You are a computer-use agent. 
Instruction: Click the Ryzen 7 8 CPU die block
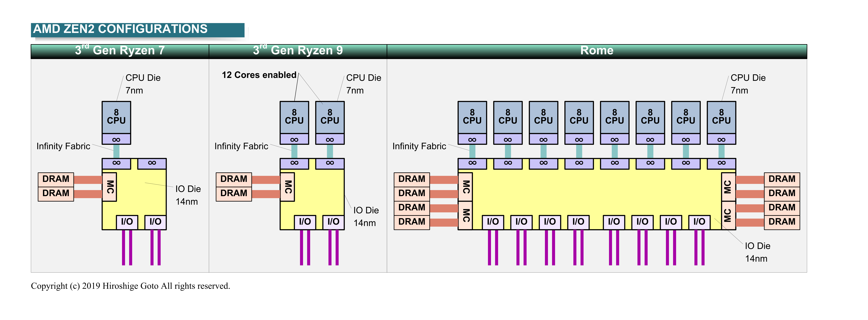coord(116,117)
